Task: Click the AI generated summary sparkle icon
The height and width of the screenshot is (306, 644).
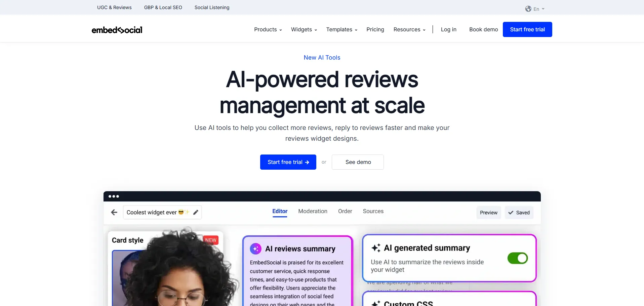Action: [x=376, y=248]
